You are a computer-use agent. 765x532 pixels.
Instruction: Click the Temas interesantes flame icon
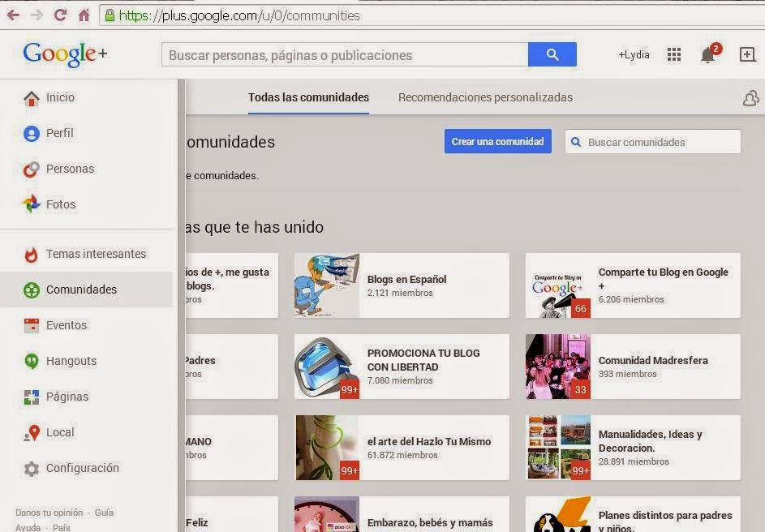(x=31, y=254)
